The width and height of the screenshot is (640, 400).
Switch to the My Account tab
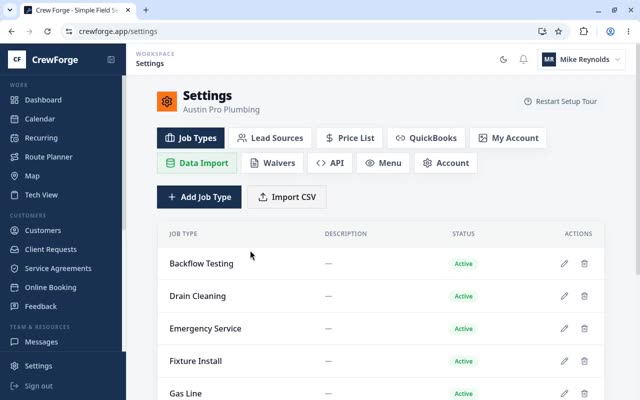508,138
